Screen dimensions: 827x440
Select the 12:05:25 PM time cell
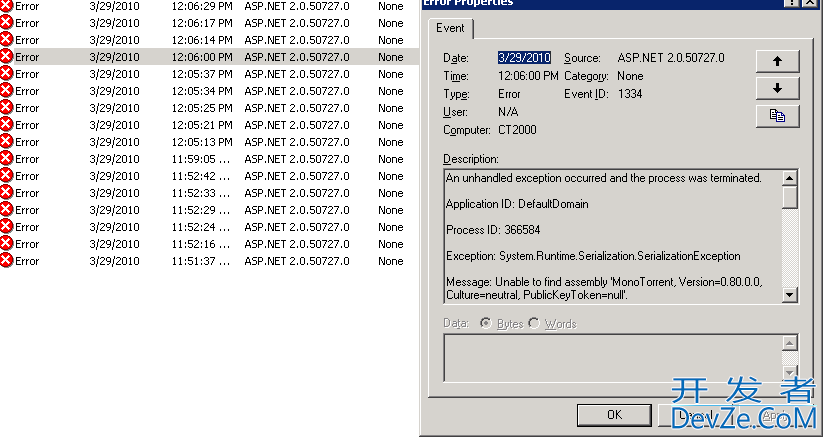pyautogui.click(x=202, y=108)
